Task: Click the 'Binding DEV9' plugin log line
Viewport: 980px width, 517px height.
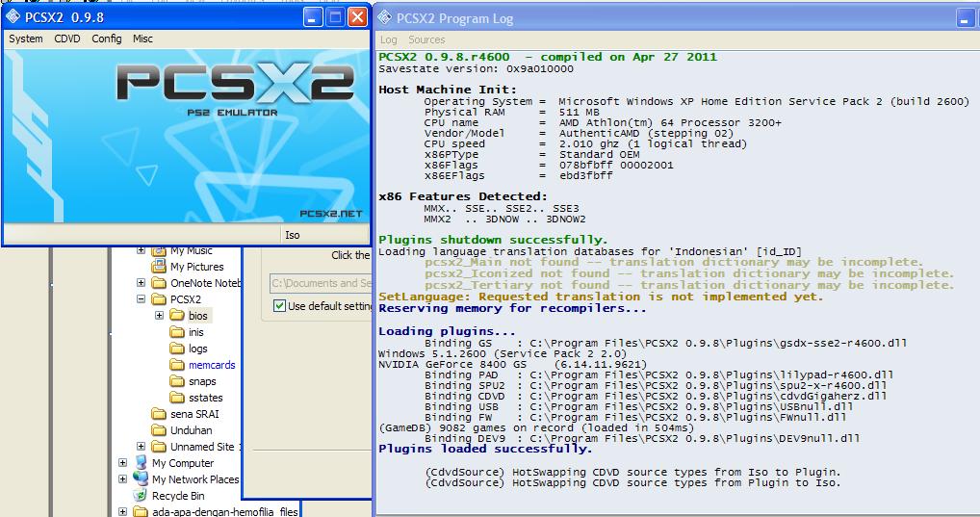Action: pos(642,439)
